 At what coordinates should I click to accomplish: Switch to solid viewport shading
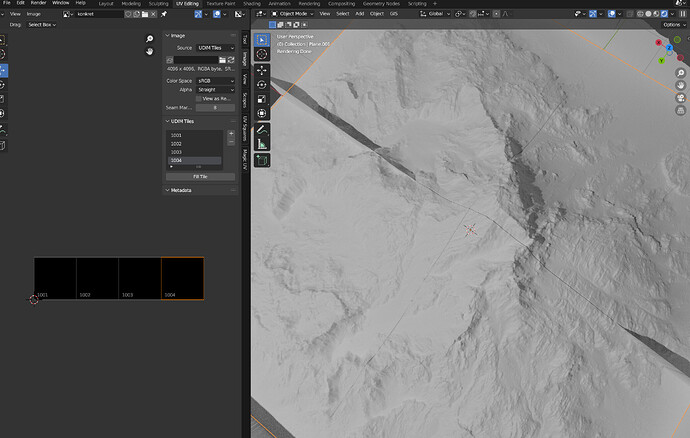[x=648, y=14]
